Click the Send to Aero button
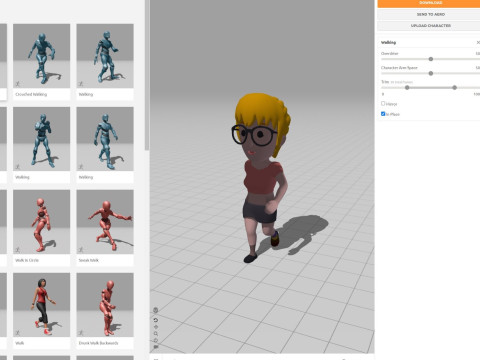Image resolution: width=480 pixels, height=360 pixels. [x=429, y=14]
